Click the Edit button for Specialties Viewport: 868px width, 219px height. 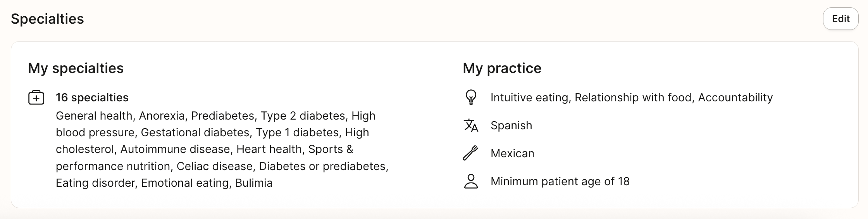[840, 19]
